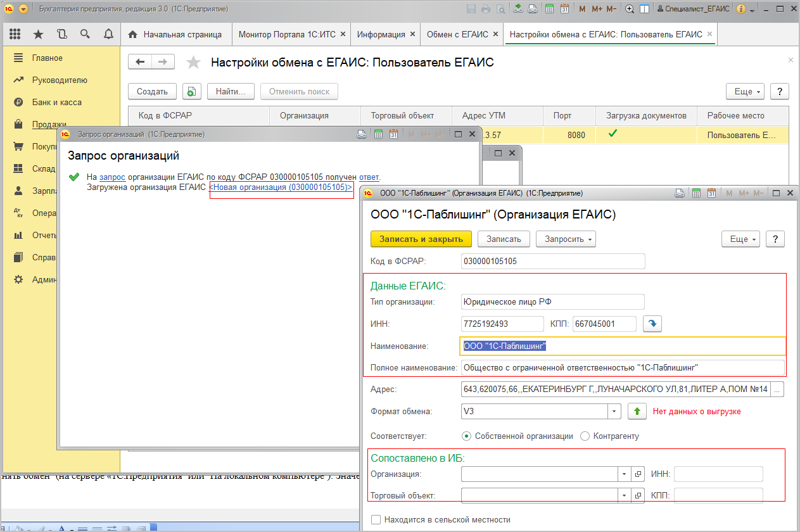
Task: Open dropdown arrow beside info icon
Action: coord(752,9)
